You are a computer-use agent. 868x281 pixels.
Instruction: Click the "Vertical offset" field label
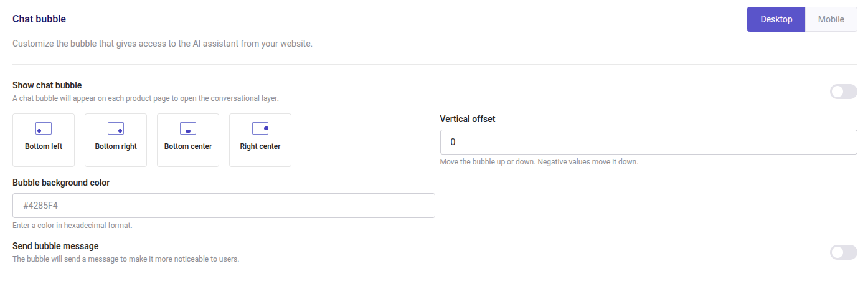click(x=467, y=119)
